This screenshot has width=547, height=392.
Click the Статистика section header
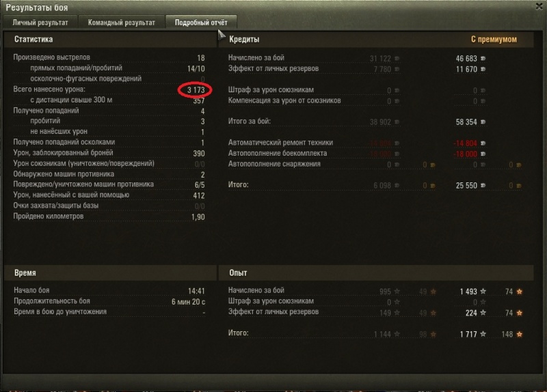point(34,39)
